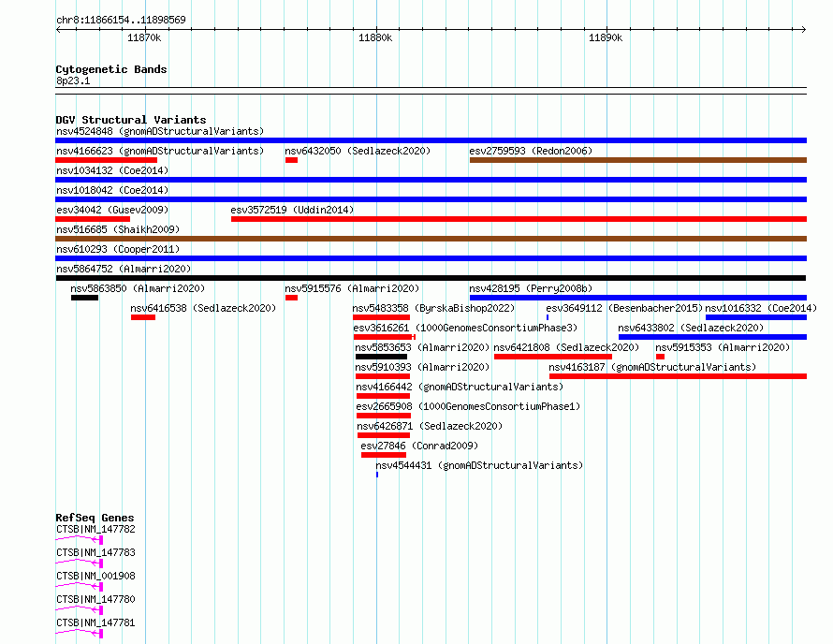Click the blue bar under nsv4524848
Viewport: 833px width, 644px height.
click(431, 140)
